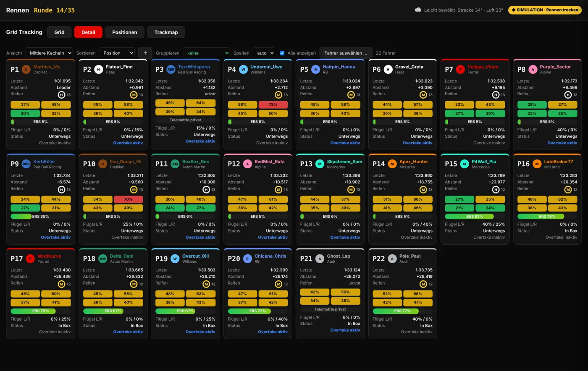Open the Spalten 'auto' dropdown
This screenshot has height=371, width=588.
coord(264,53)
